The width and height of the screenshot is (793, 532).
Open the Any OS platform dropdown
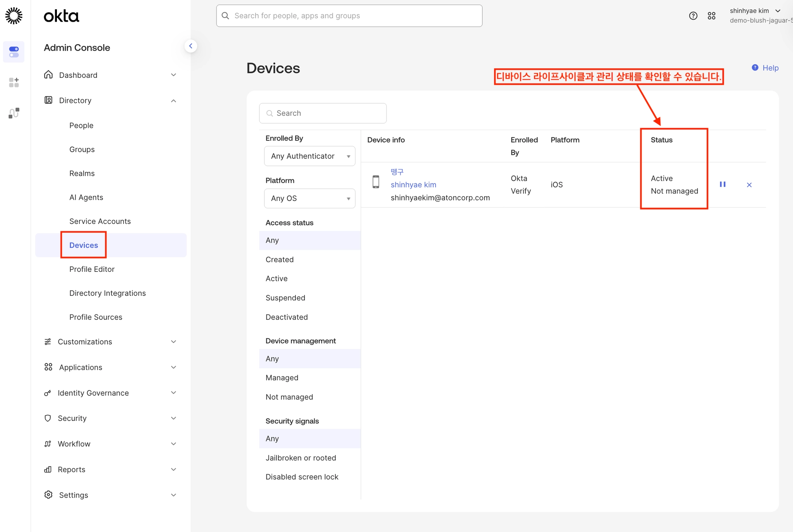309,198
